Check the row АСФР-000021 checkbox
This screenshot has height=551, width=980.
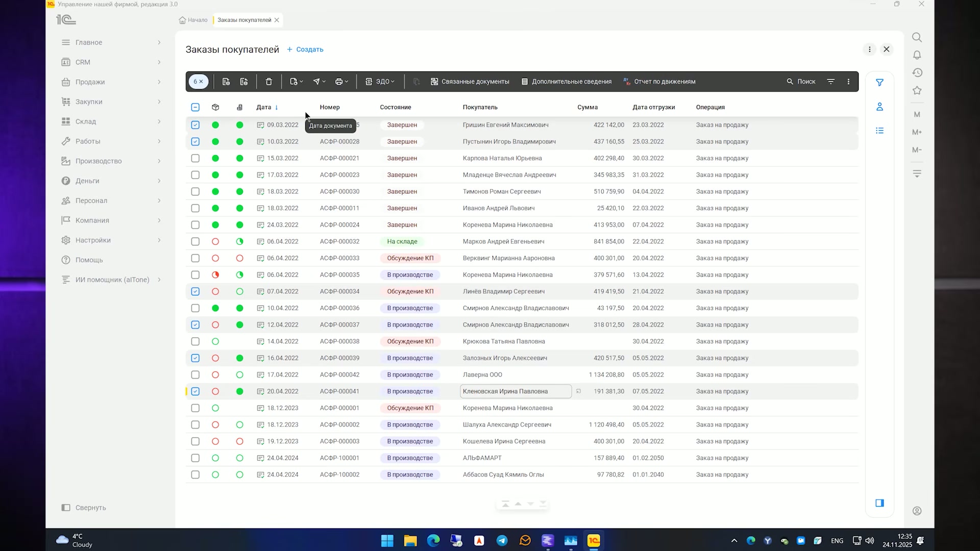pos(195,158)
